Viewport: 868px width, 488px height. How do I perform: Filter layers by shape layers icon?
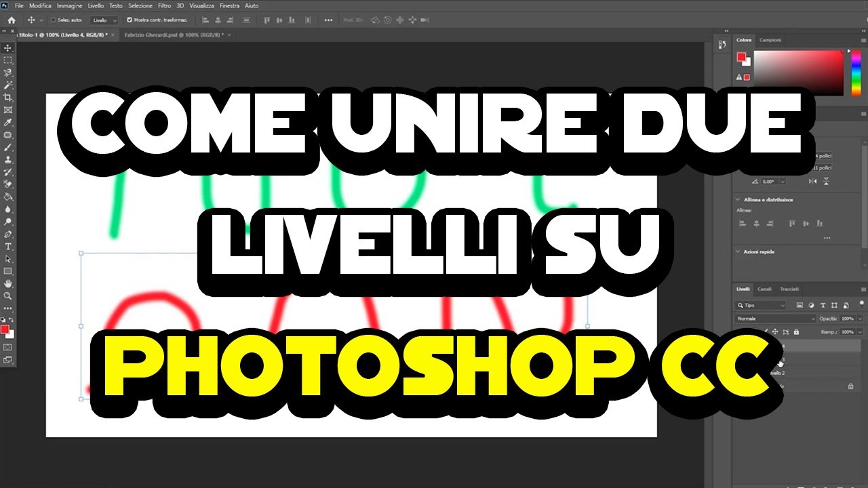834,305
